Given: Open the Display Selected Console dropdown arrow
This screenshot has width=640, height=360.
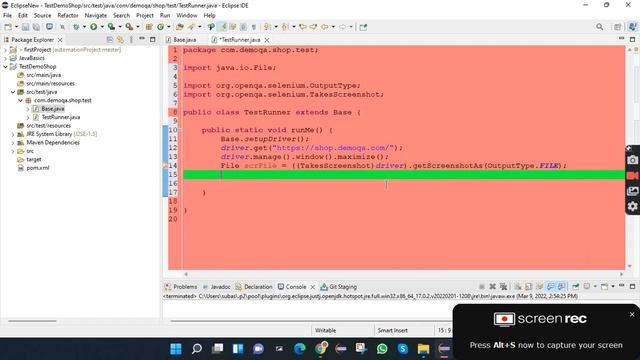Looking at the screenshot, I should point(595,287).
